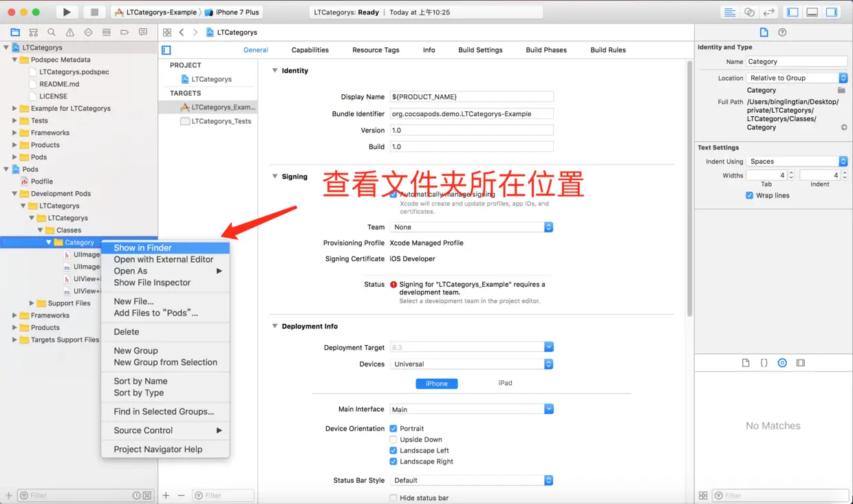
Task: Choose the Category folder location icon
Action: tap(841, 90)
